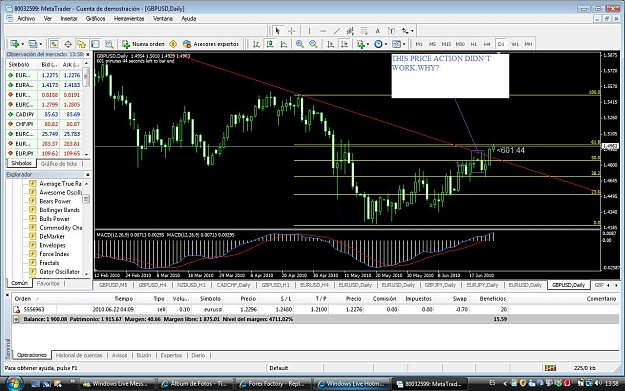
Task: Switch timeframe to MN monthly
Action: 528,44
